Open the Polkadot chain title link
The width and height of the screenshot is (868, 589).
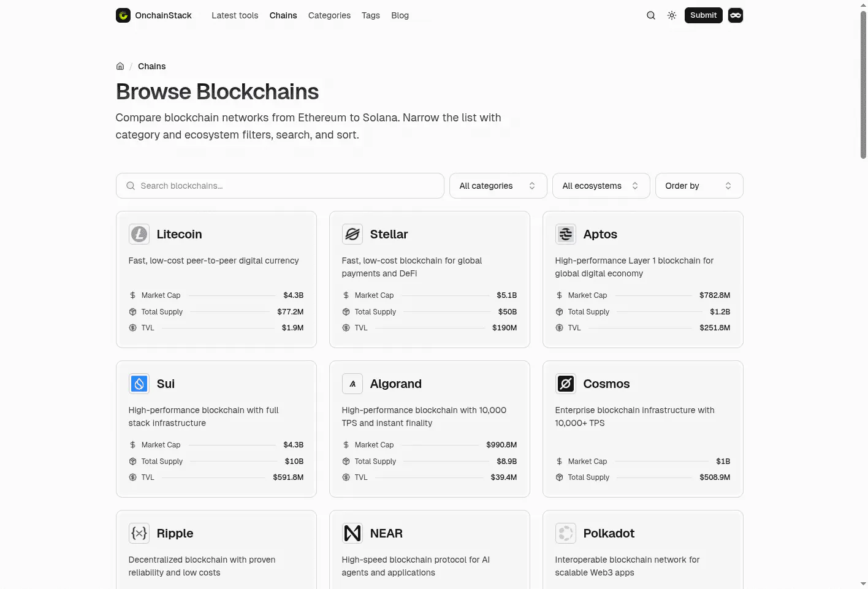(x=609, y=533)
